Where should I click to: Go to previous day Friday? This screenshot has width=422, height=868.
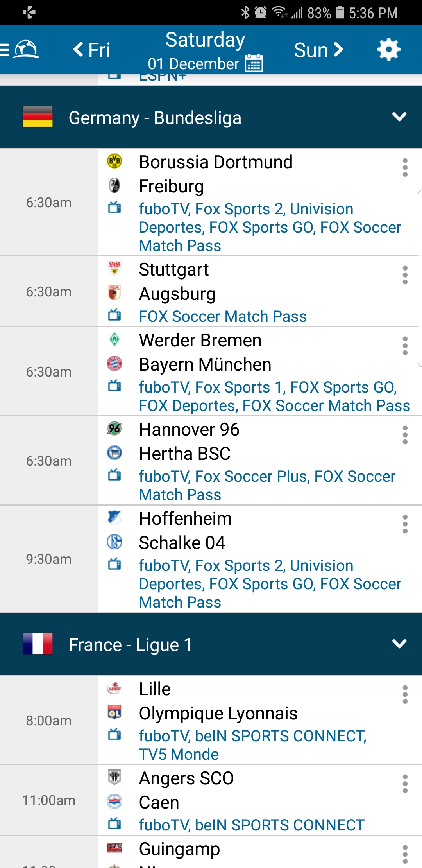tap(92, 50)
